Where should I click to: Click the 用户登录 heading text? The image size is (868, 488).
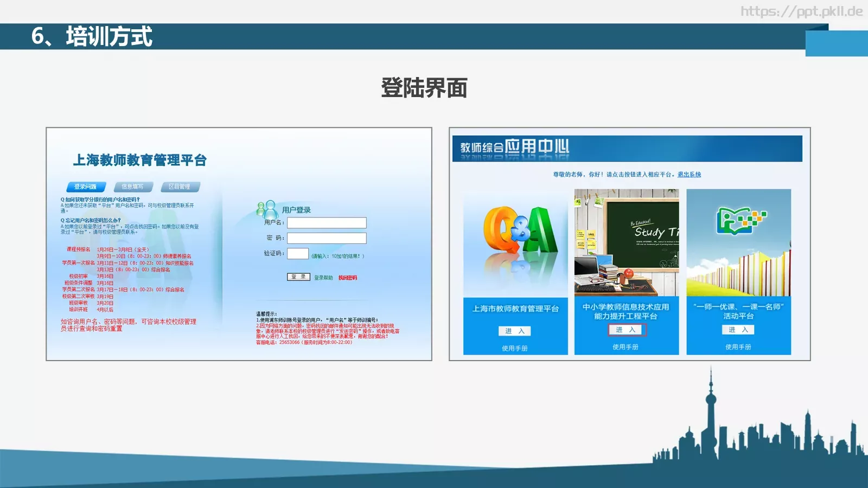click(296, 210)
